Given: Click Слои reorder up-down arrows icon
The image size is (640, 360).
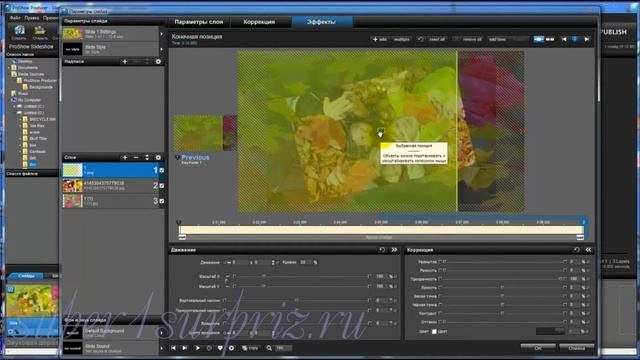Looking at the screenshot, I should (147, 158).
